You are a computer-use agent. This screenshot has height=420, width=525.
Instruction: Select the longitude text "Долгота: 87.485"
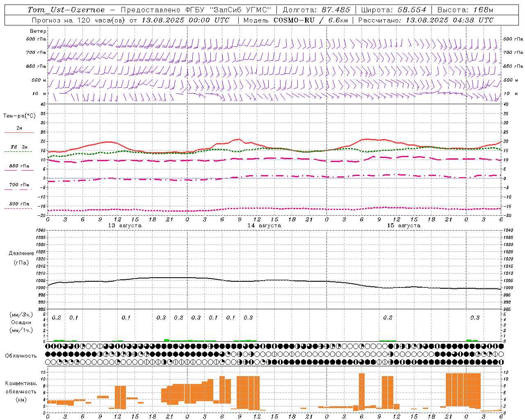pos(317,10)
